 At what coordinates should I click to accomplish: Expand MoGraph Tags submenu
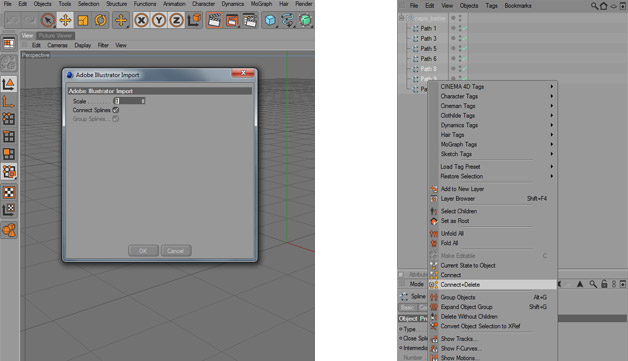pos(493,144)
